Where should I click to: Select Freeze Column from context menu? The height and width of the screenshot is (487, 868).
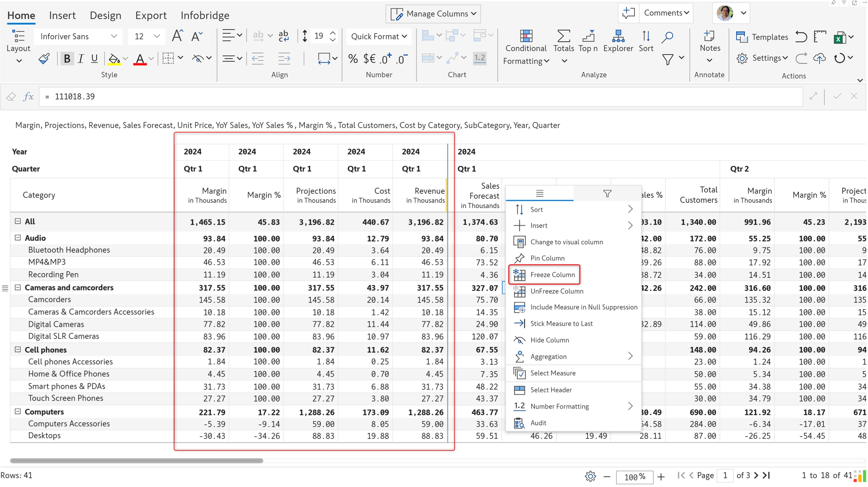pos(552,275)
